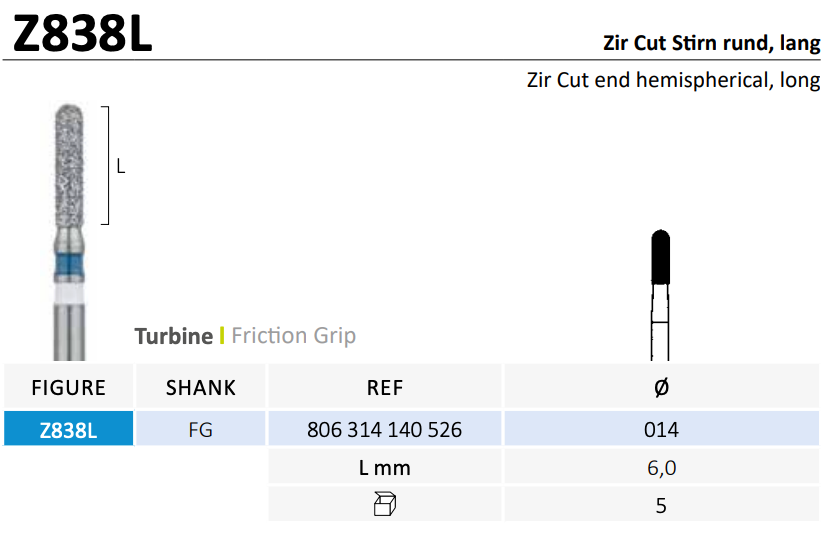Click the diameter symbol column header

point(661,387)
